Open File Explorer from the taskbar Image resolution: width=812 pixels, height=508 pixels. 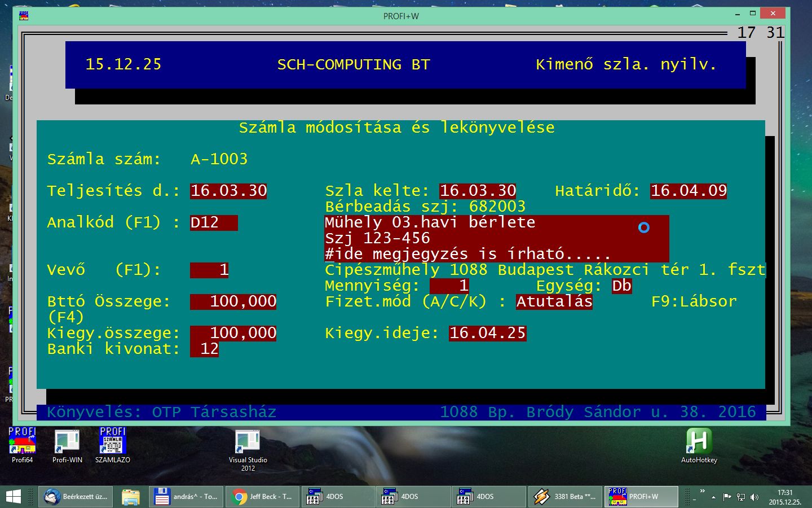tap(130, 497)
